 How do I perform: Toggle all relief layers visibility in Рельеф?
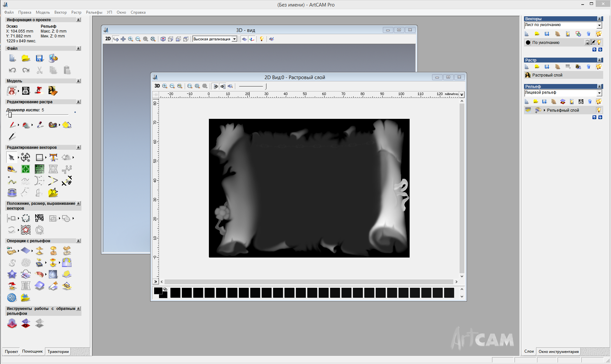(x=599, y=102)
